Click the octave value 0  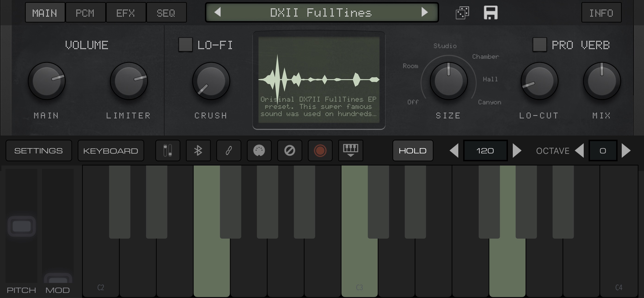click(603, 151)
